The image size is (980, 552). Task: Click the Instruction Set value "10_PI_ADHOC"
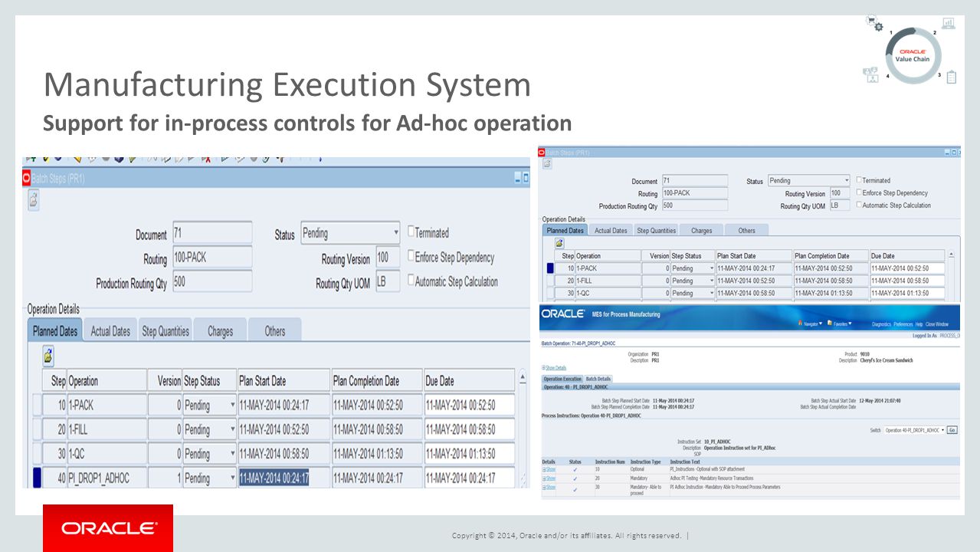[717, 442]
